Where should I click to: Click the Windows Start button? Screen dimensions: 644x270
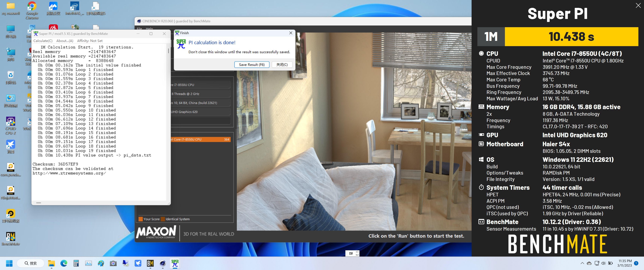pyautogui.click(x=9, y=263)
